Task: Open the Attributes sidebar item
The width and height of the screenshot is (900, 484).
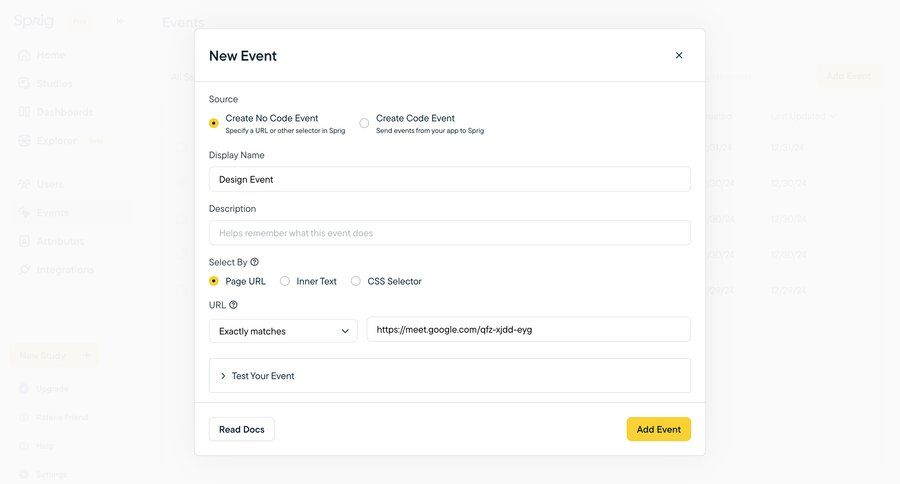Action: (60, 241)
